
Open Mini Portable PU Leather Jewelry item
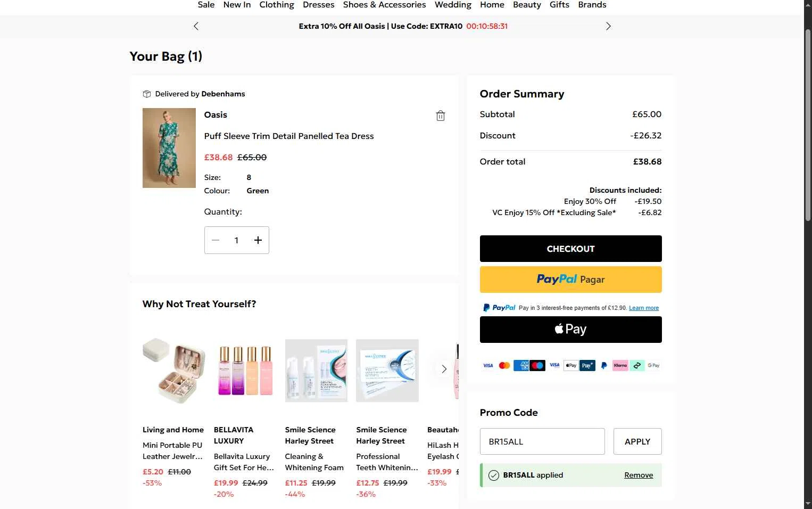173,451
